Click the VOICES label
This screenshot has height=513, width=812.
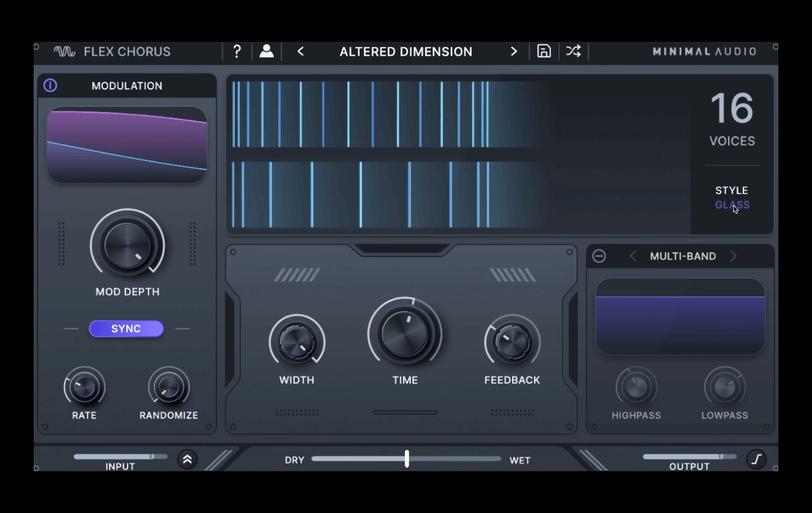click(732, 141)
